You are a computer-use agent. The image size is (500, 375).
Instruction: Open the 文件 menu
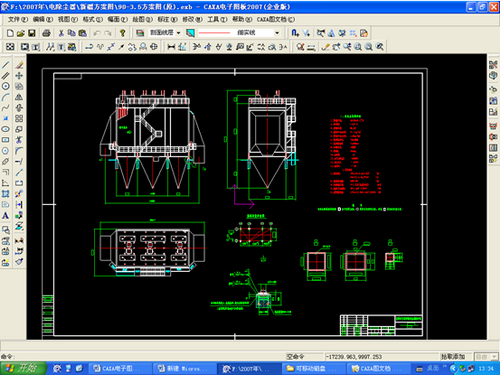click(17, 19)
